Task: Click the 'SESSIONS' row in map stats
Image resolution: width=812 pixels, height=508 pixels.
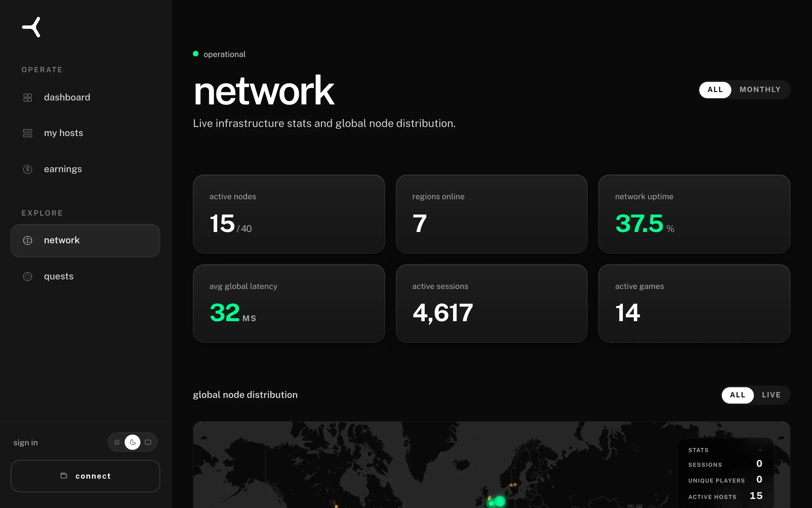Action: 725,464
